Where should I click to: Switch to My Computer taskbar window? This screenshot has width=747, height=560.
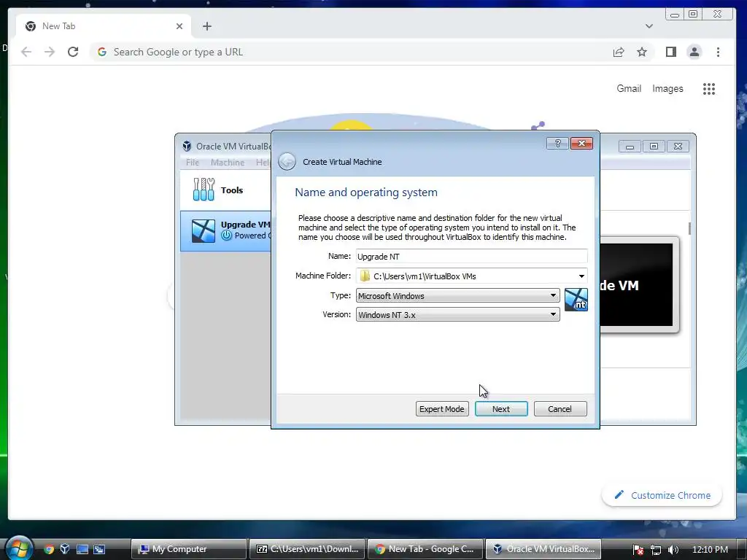pyautogui.click(x=189, y=549)
